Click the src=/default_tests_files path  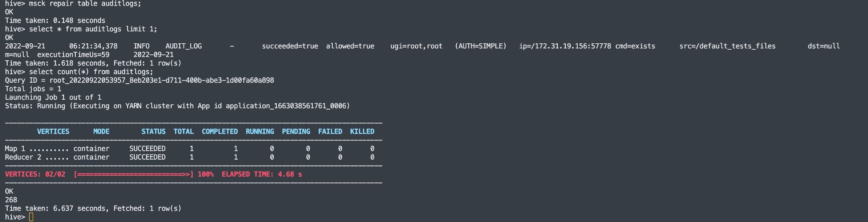pos(727,46)
